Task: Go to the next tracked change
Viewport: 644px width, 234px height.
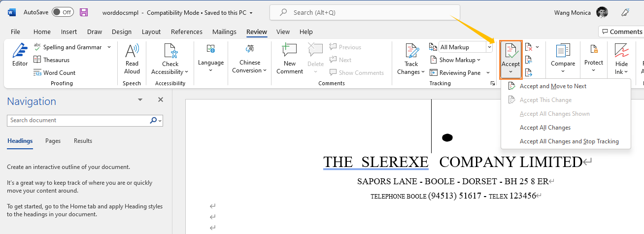Action: click(529, 73)
